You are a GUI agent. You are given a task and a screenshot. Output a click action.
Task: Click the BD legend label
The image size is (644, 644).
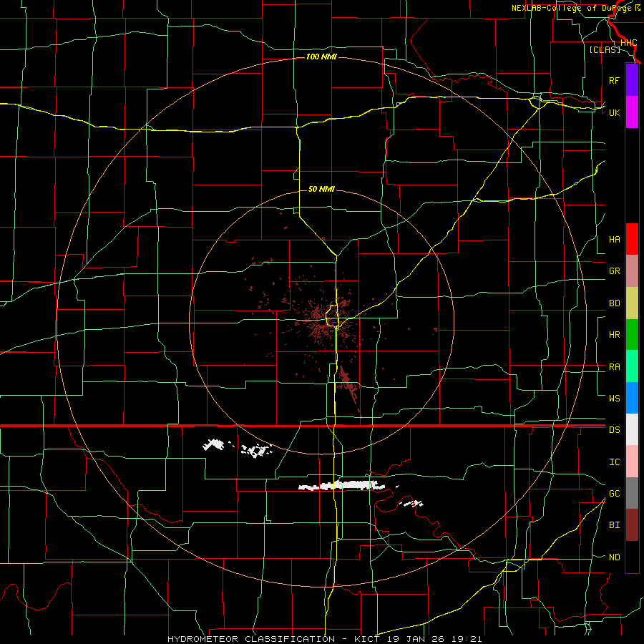[614, 303]
